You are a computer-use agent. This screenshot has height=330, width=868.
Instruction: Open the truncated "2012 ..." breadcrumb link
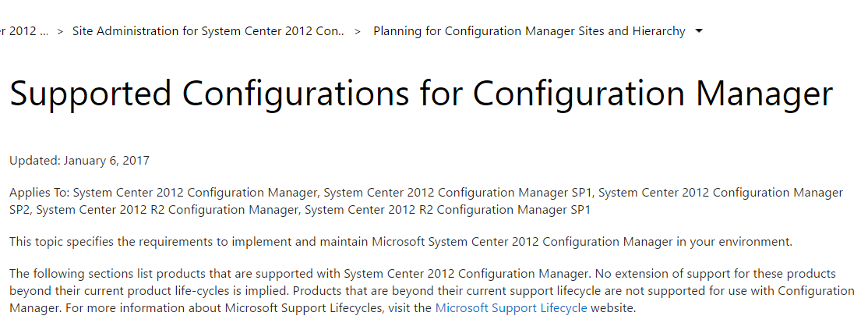[23, 31]
